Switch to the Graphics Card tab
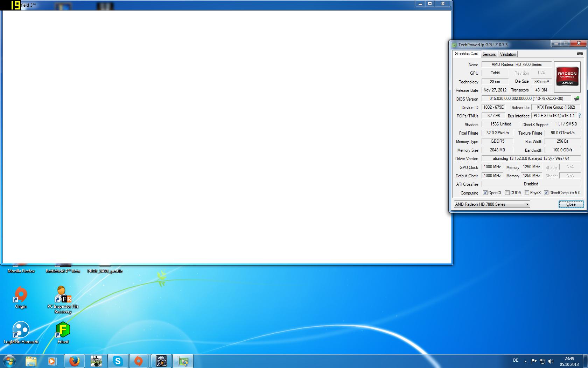This screenshot has width=588, height=368. 466,54
